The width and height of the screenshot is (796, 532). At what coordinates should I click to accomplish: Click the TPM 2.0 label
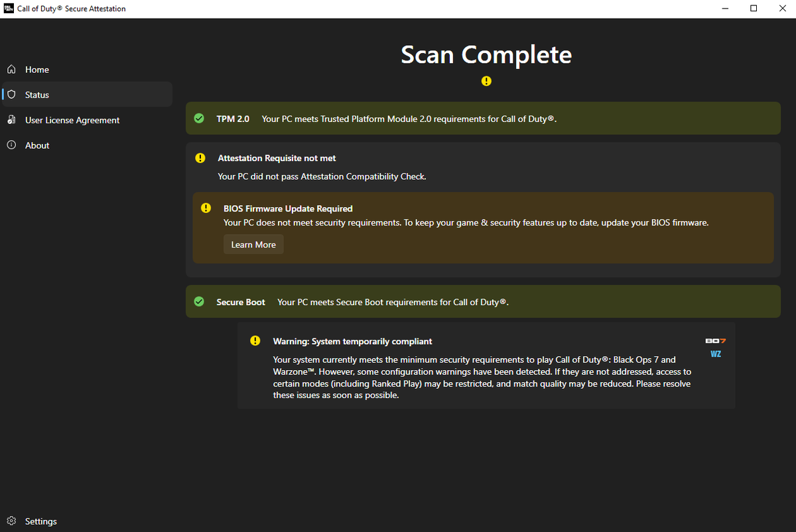point(233,119)
